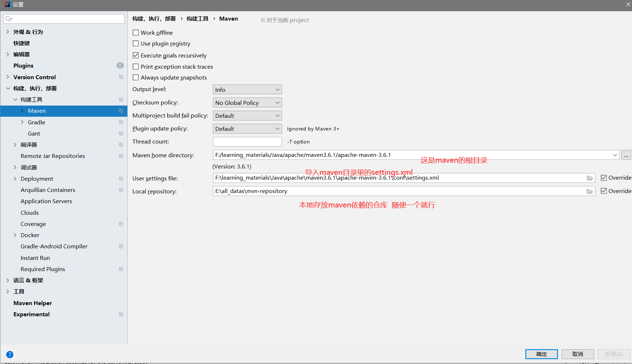632x364 pixels.
Task: Focus the settings search field
Action: coord(64,19)
